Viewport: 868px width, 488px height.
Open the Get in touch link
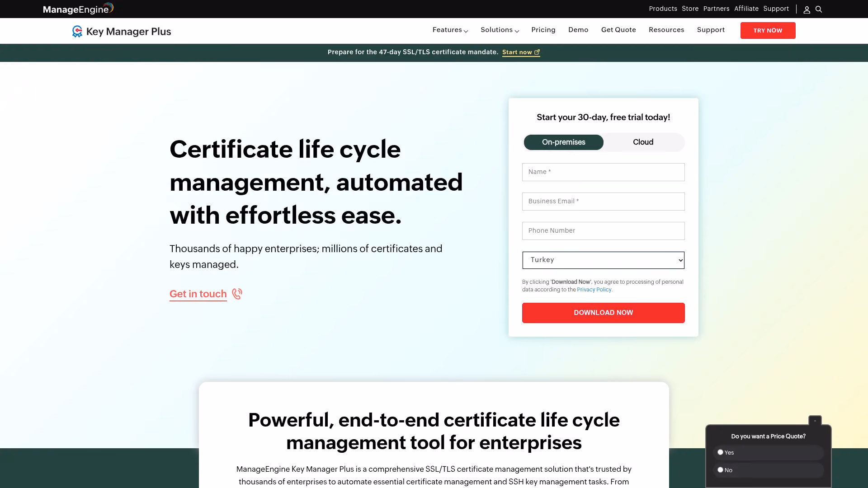[x=198, y=294]
